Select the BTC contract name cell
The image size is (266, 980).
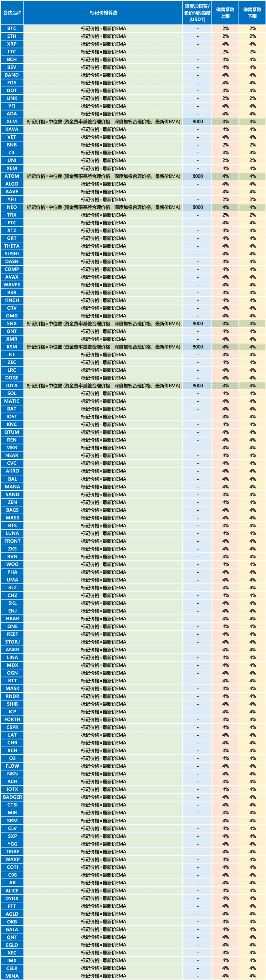(x=12, y=28)
